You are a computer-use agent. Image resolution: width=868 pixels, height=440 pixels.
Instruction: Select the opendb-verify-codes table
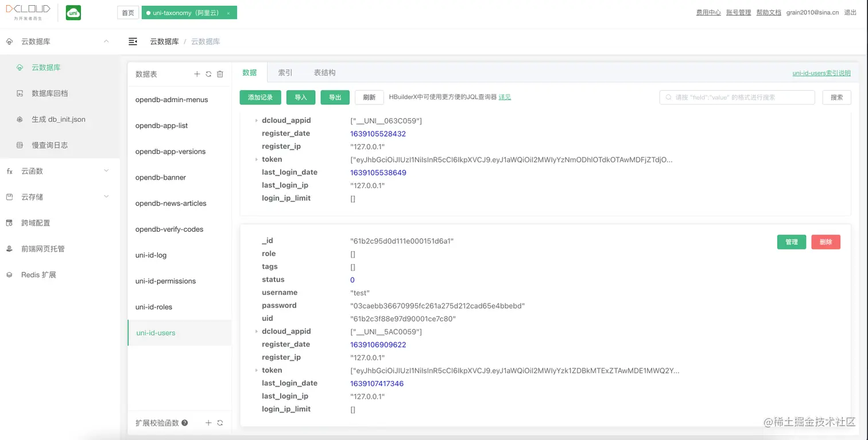180,229
